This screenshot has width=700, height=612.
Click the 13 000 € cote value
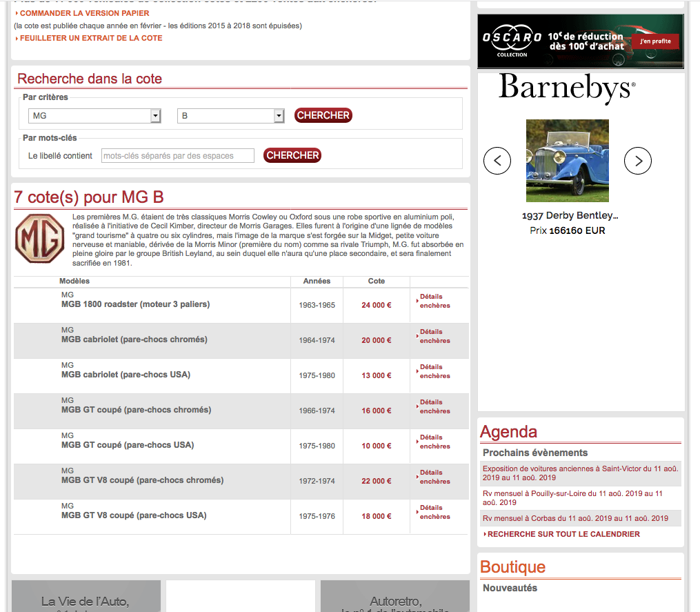click(x=377, y=376)
